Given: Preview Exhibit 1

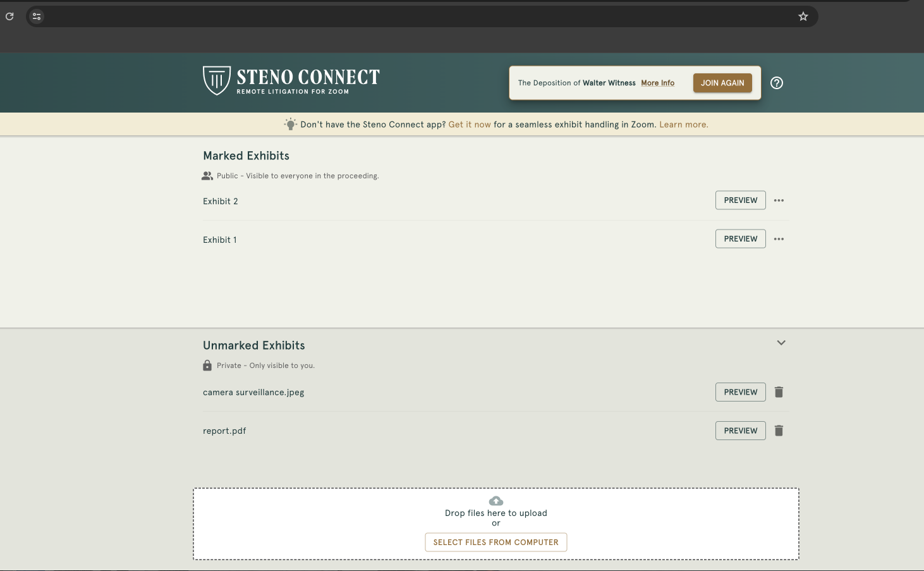Looking at the screenshot, I should click(740, 239).
